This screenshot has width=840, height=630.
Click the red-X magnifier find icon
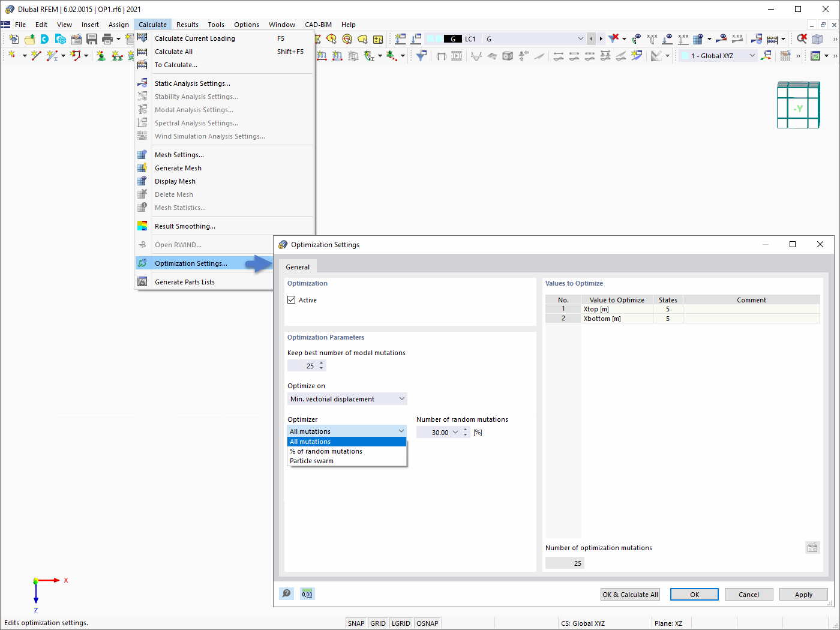[802, 39]
